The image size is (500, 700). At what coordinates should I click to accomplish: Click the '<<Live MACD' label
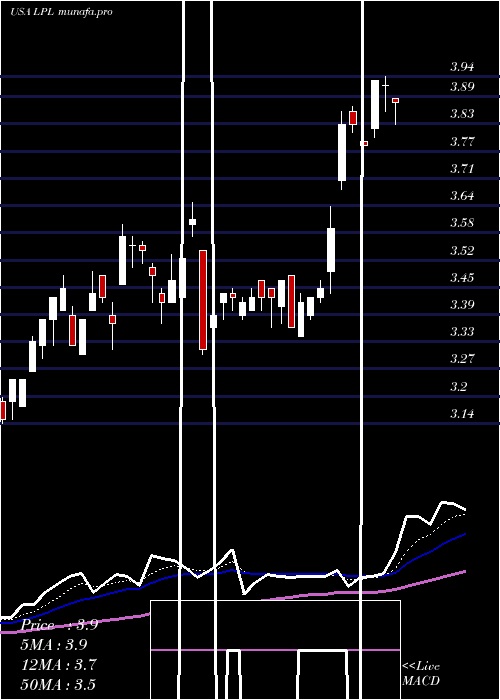click(421, 674)
